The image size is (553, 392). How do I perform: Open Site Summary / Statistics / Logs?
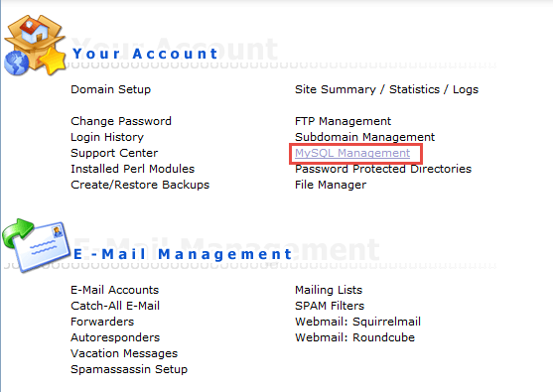(386, 89)
